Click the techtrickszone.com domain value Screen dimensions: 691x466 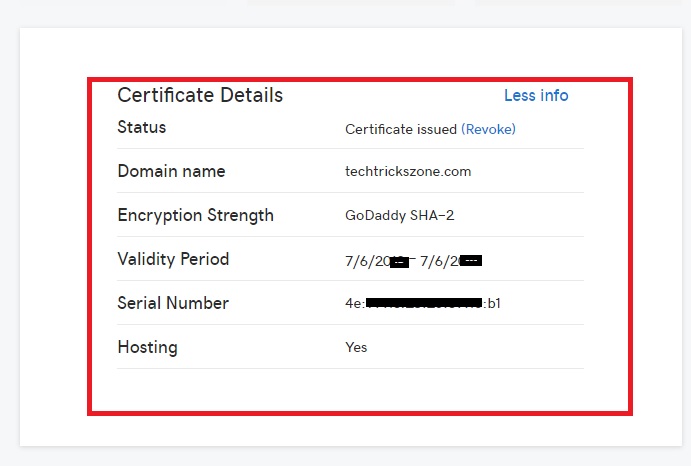point(407,172)
